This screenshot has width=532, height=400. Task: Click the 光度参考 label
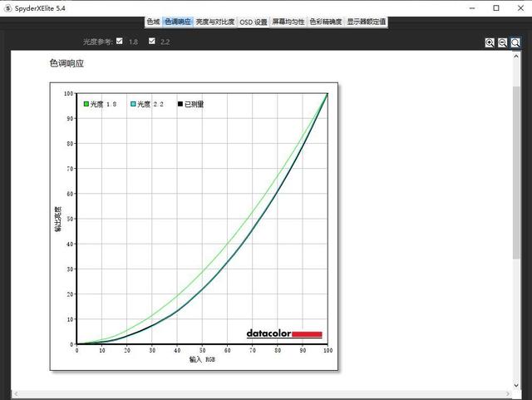pos(98,42)
